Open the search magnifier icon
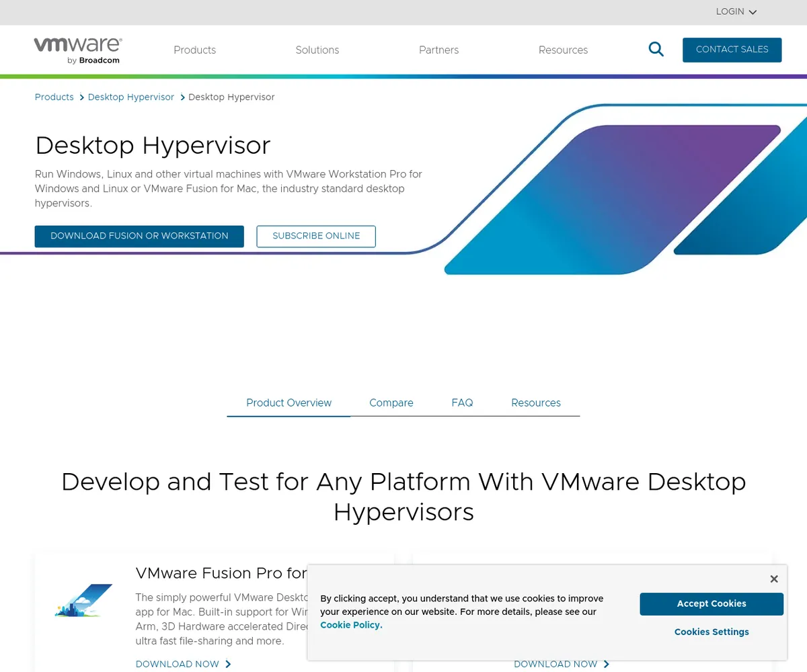807x672 pixels. pos(656,49)
